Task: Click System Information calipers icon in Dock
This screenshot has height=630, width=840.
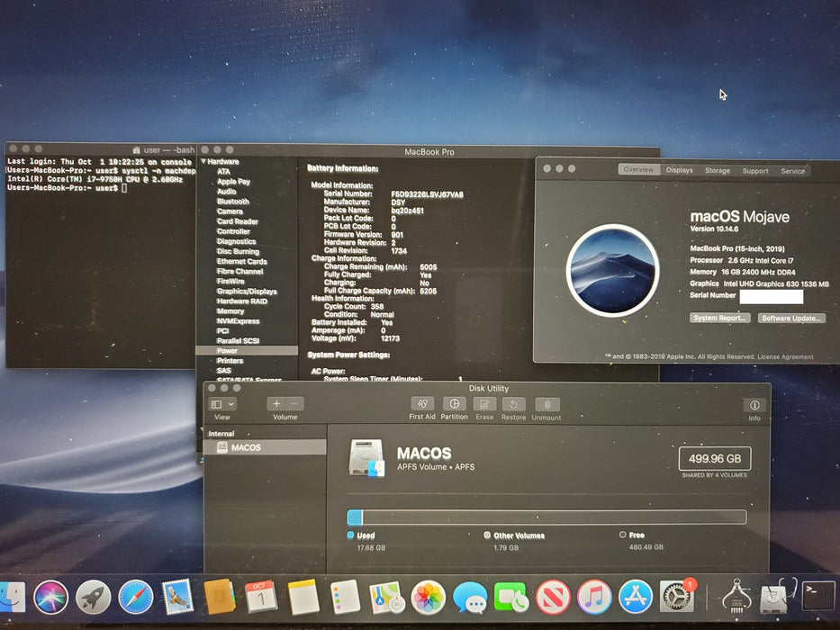Action: tap(736, 597)
